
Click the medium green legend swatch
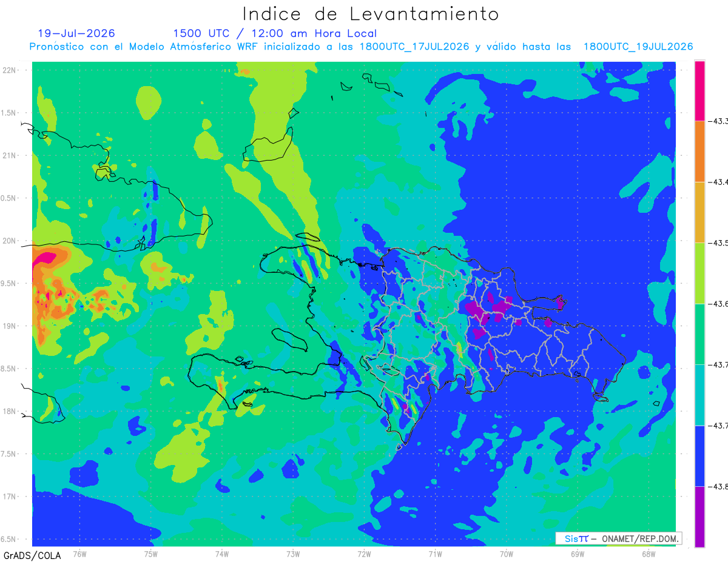(699, 334)
